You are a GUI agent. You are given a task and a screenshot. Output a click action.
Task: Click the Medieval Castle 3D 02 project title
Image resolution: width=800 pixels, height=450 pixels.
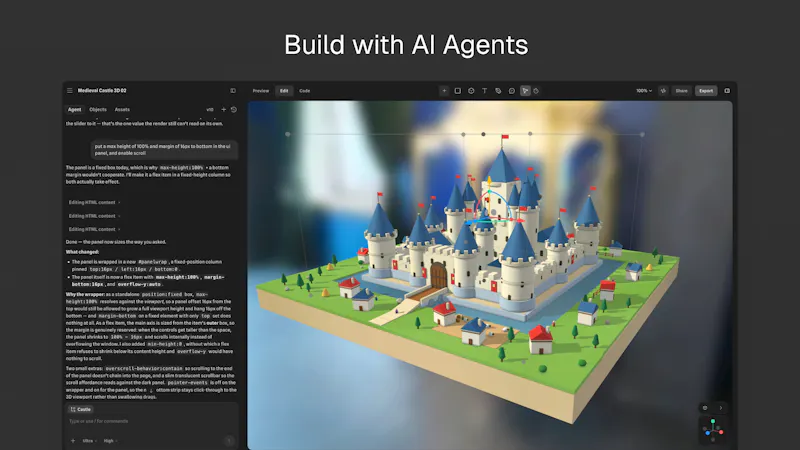[x=102, y=90]
